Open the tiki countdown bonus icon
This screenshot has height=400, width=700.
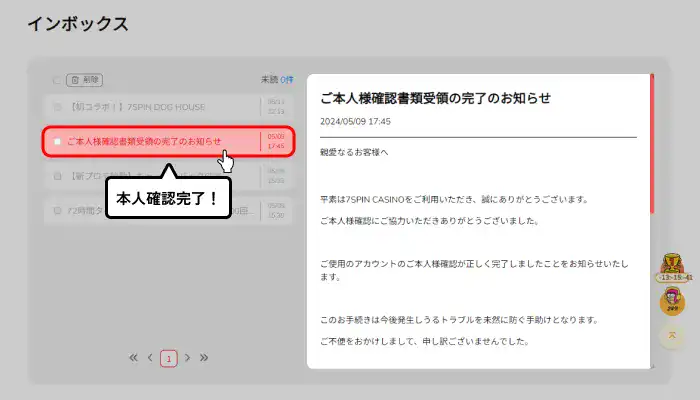[x=672, y=267]
